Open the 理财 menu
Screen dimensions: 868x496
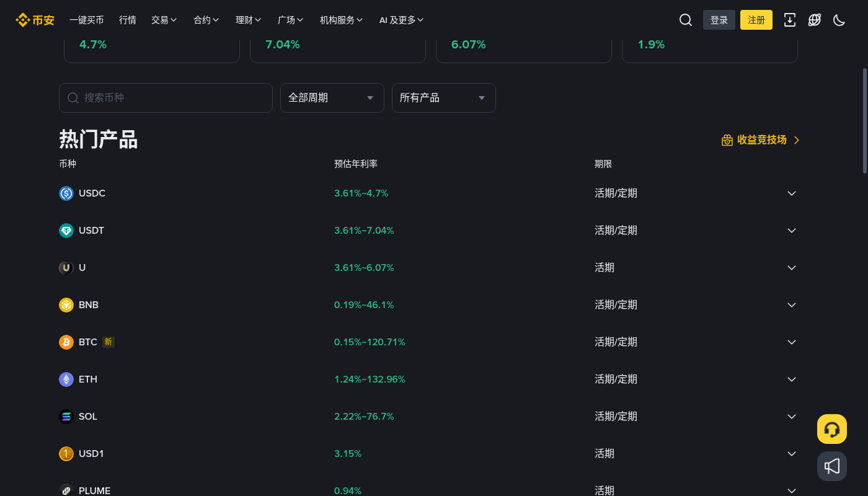click(249, 20)
